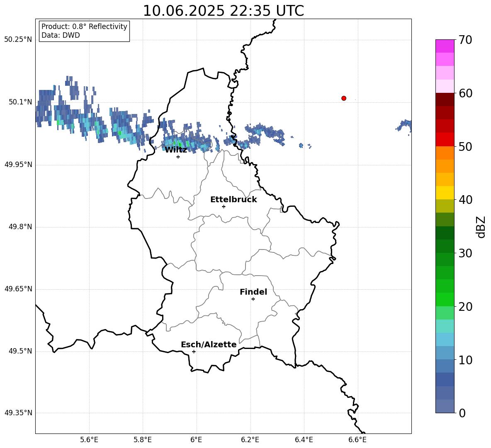Click the colorbar tick label 60
Image resolution: width=491 pixels, height=448 pixels.
tap(465, 93)
